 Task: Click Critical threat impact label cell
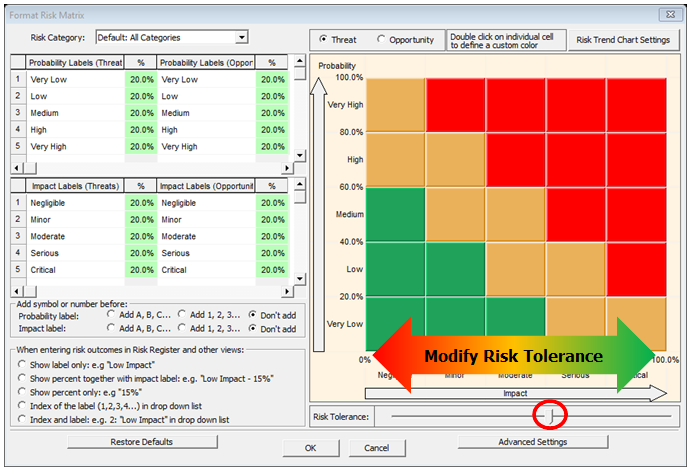pyautogui.click(x=75, y=270)
